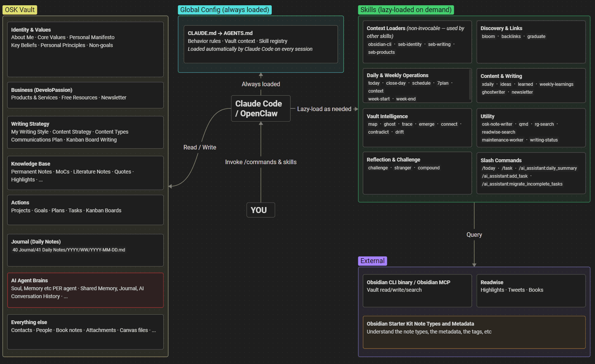The image size is (595, 364).
Task: Click the Vault Intelligence heading
Action: (x=387, y=116)
